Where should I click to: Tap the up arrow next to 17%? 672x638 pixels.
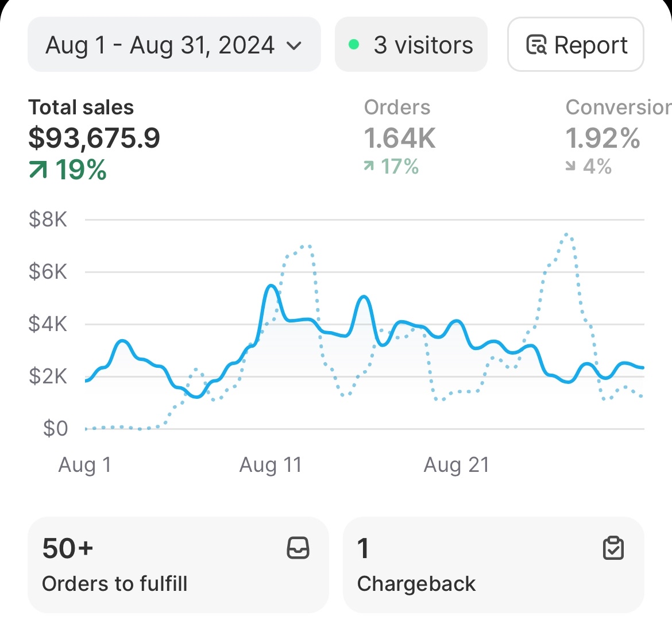pos(369,167)
